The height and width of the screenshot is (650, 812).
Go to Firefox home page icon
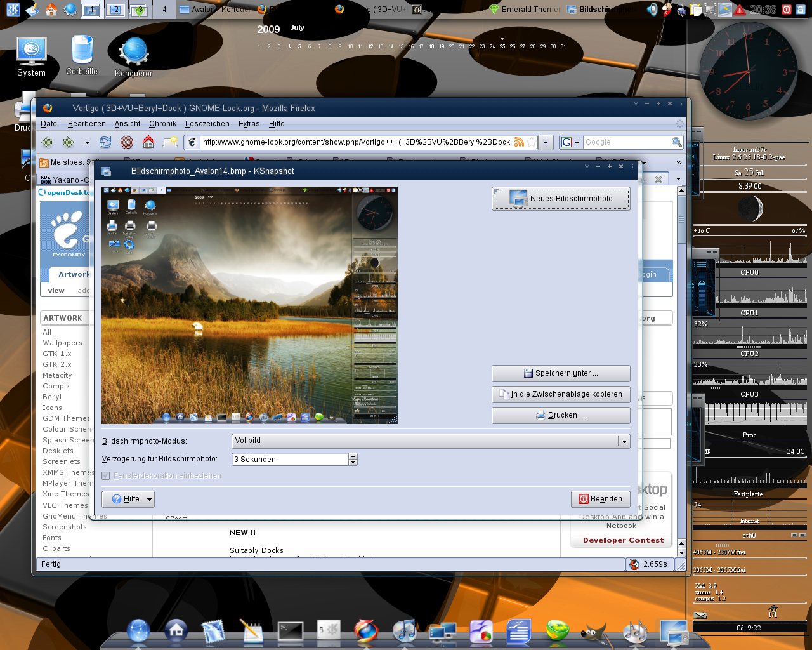pyautogui.click(x=148, y=142)
